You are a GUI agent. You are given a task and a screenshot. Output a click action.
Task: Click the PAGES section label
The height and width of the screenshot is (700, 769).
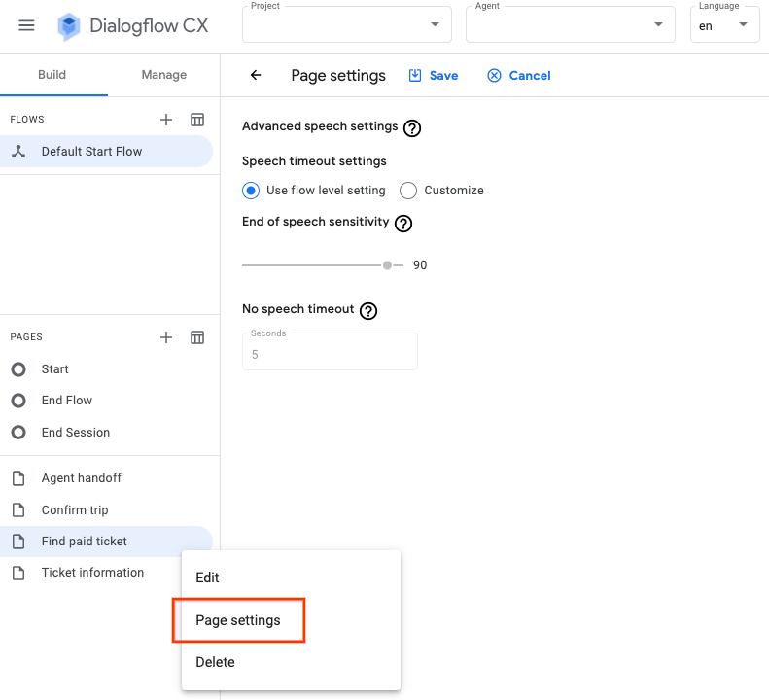point(26,337)
